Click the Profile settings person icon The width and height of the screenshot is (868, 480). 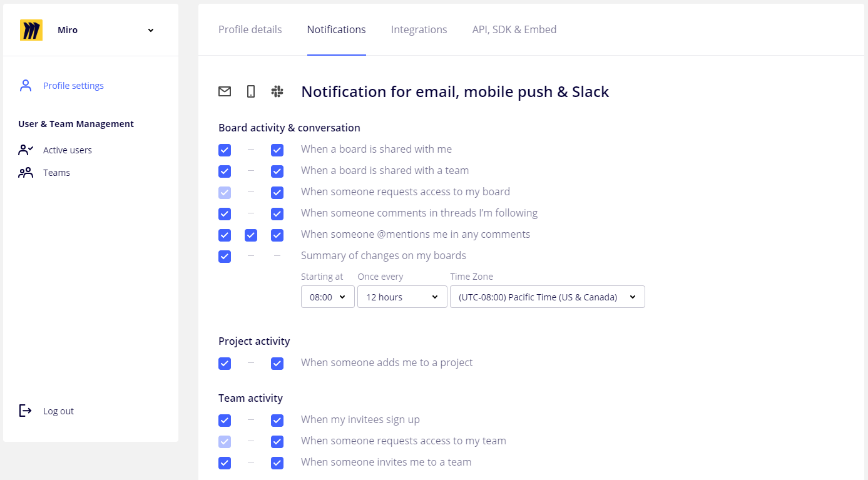tap(26, 86)
